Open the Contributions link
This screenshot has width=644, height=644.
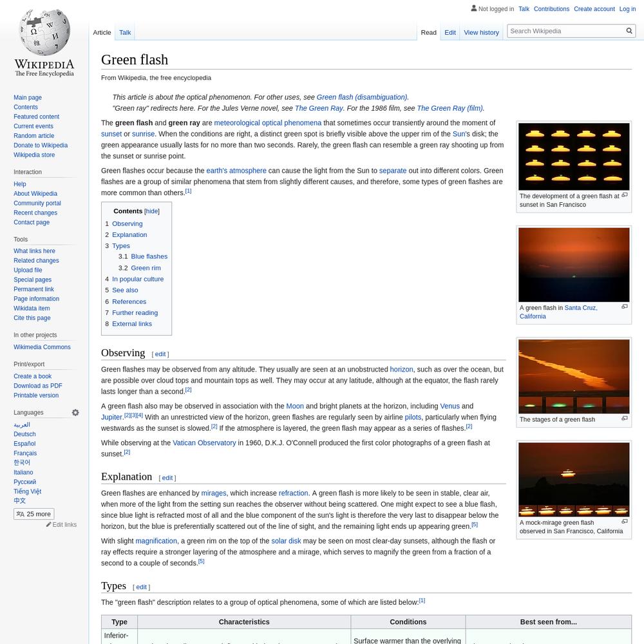(x=552, y=8)
